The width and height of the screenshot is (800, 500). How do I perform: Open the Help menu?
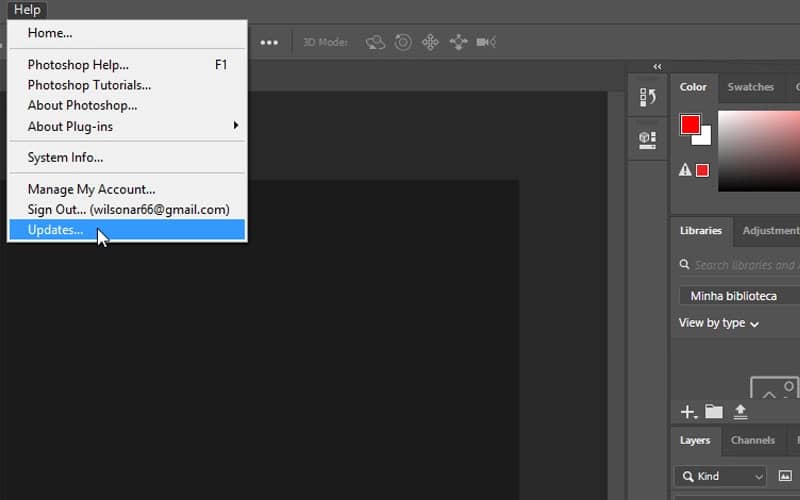click(27, 9)
